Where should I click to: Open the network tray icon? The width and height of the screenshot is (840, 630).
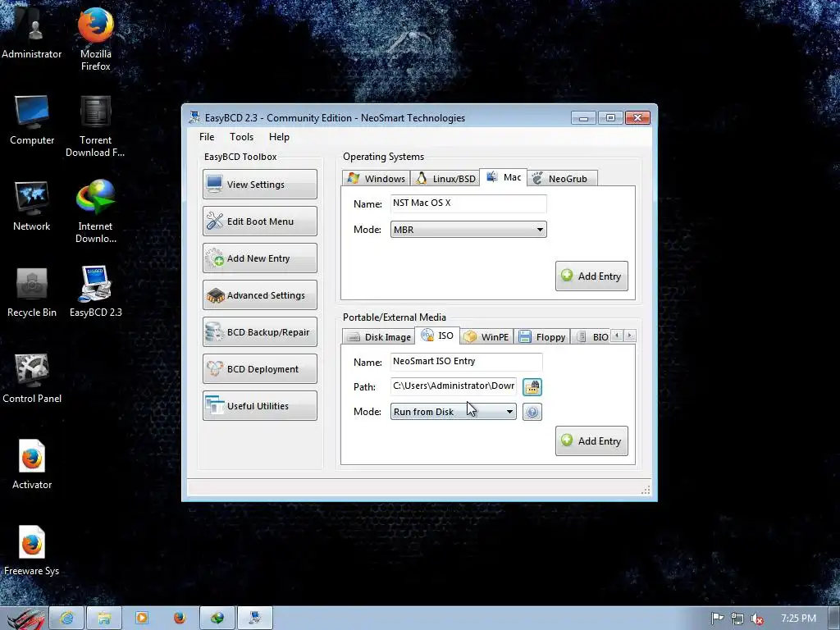737,619
